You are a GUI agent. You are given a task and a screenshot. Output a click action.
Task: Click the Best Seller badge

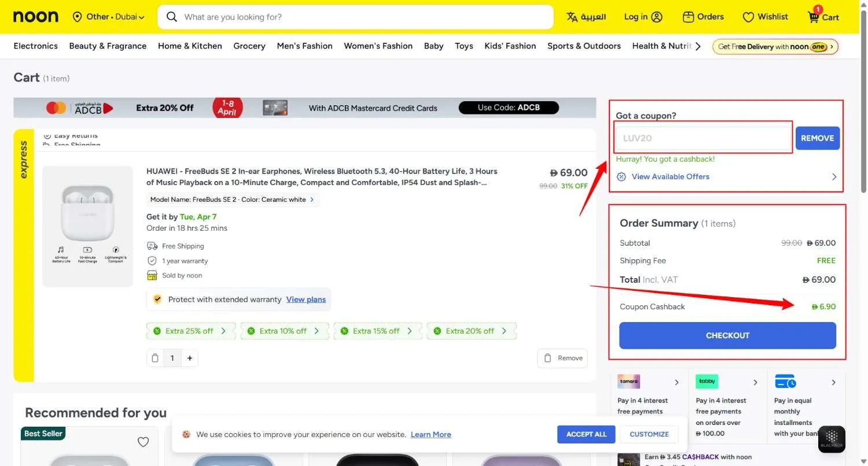pyautogui.click(x=43, y=434)
